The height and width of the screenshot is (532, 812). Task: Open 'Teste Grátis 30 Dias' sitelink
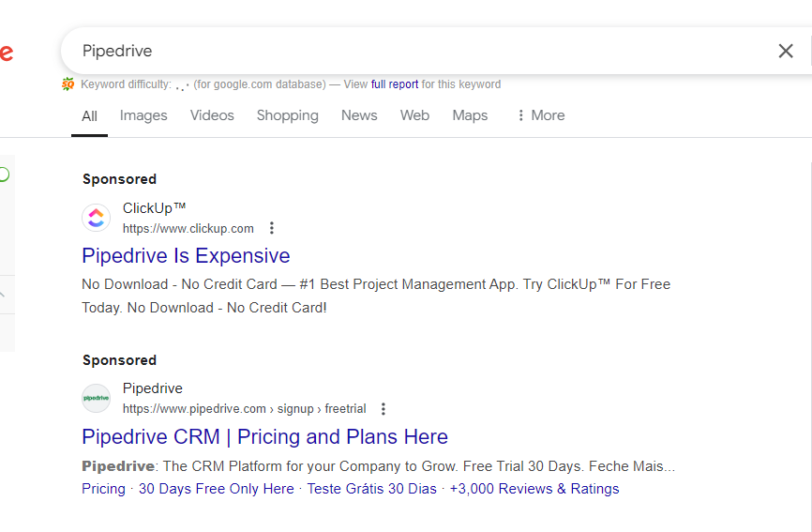(372, 489)
